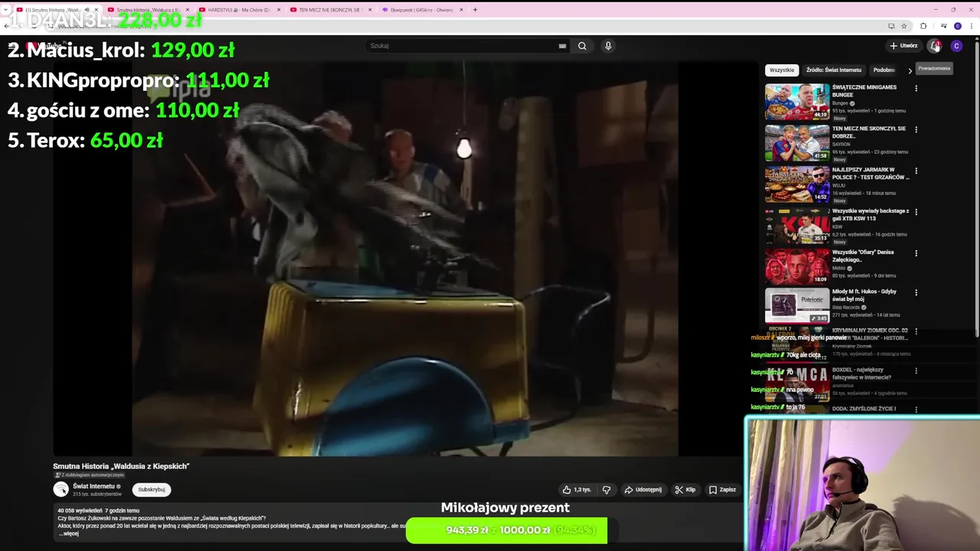
Task: Focus the Szukaj search field
Action: point(463,46)
